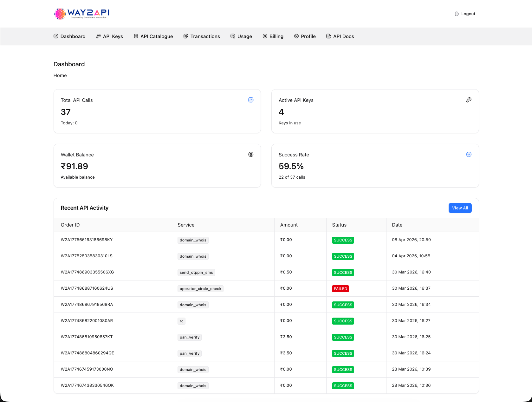Click the logout door icon
The height and width of the screenshot is (402, 532).
457,14
